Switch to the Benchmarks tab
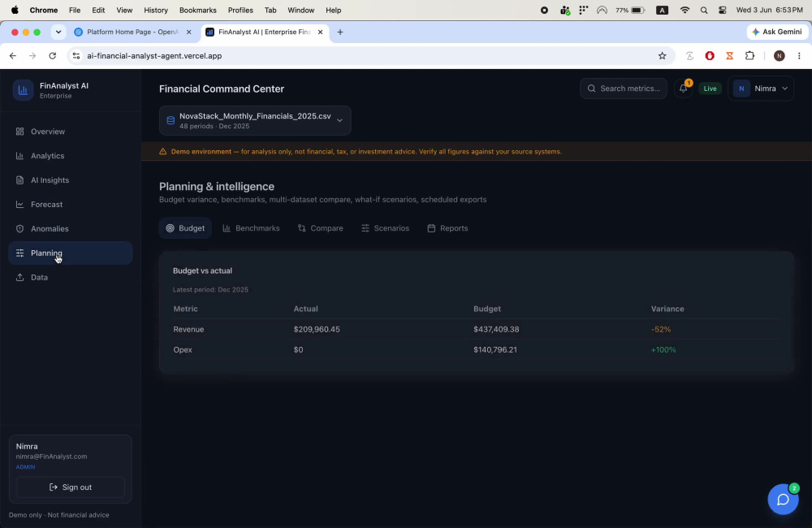The height and width of the screenshot is (528, 812). 251,228
